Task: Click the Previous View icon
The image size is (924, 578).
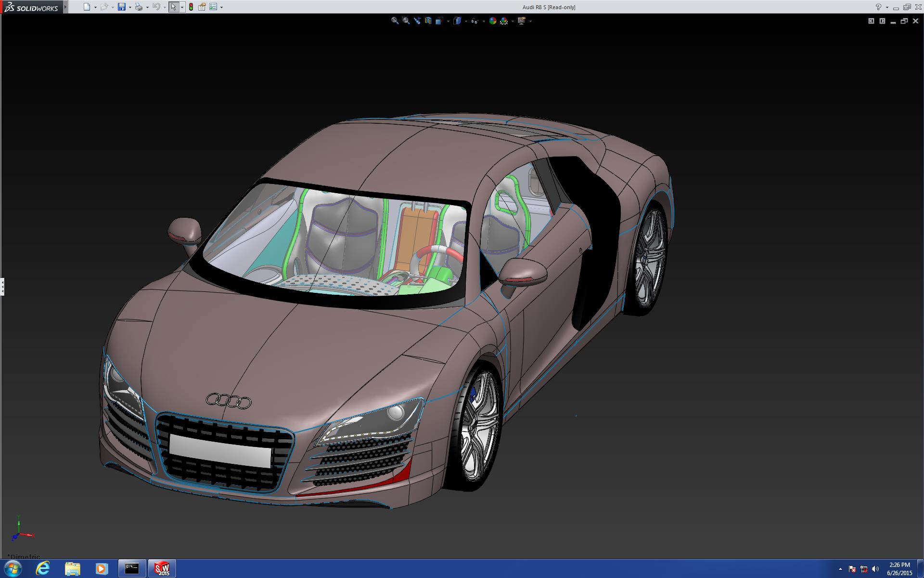Action: point(417,21)
